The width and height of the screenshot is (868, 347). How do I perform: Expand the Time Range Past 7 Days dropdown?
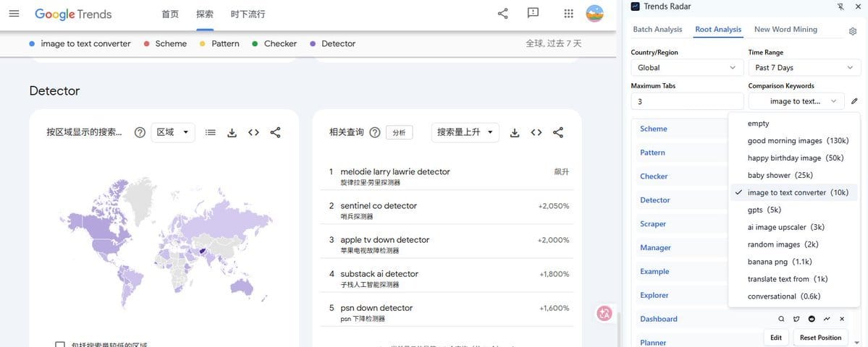804,67
